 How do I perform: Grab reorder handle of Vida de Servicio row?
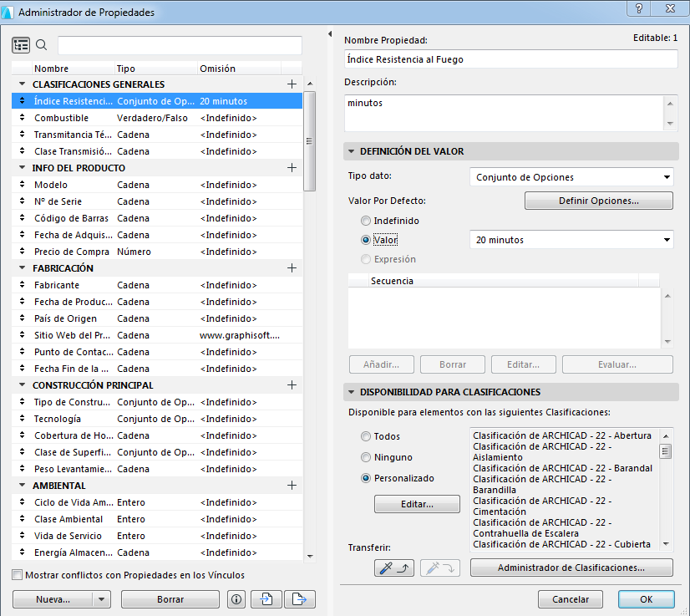(x=22, y=536)
